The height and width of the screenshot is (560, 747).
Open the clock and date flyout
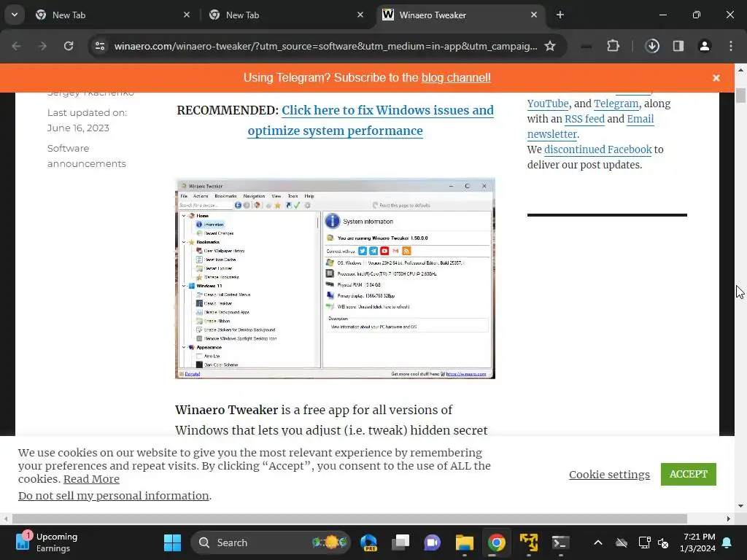(698, 542)
